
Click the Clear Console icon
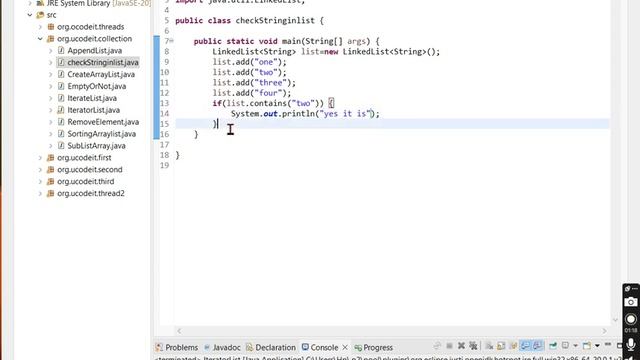tap(489, 346)
